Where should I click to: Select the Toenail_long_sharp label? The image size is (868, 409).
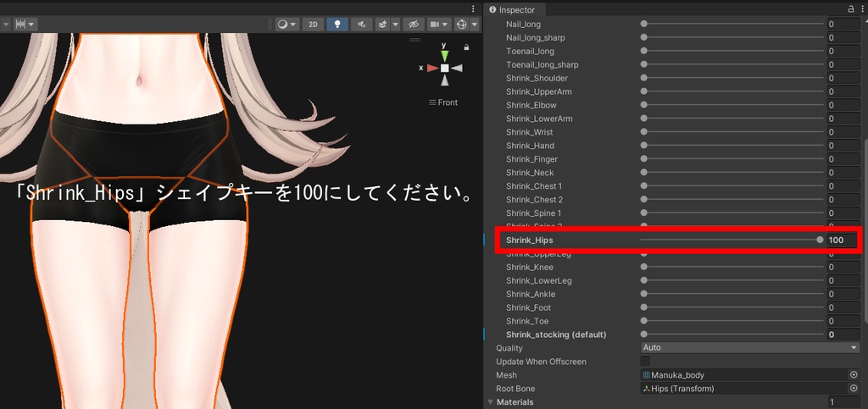[x=542, y=64]
